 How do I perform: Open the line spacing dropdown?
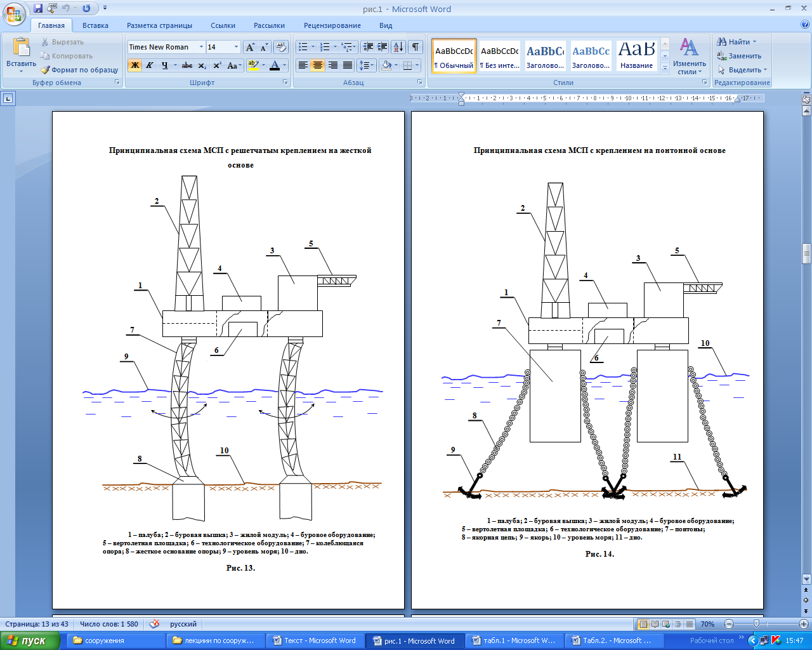(x=366, y=65)
